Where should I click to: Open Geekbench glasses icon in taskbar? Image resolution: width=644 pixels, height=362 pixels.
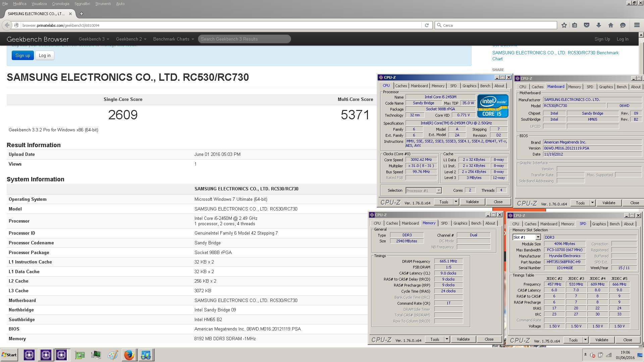click(x=146, y=355)
